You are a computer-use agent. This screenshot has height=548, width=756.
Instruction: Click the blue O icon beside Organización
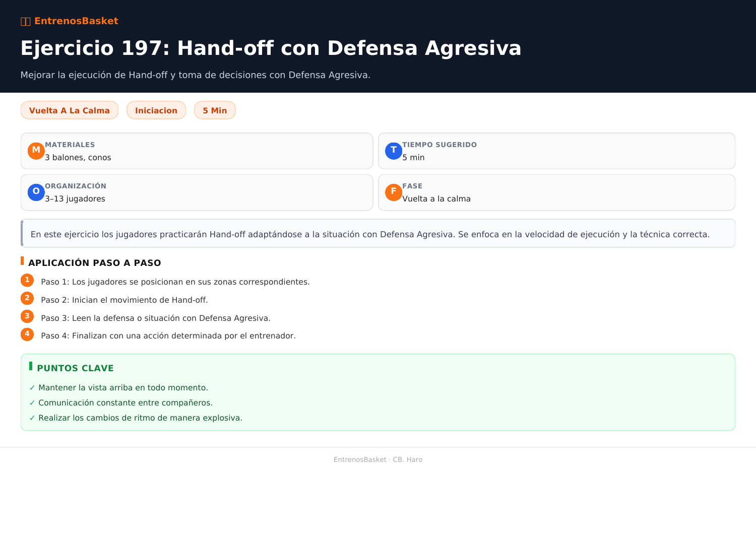click(36, 192)
